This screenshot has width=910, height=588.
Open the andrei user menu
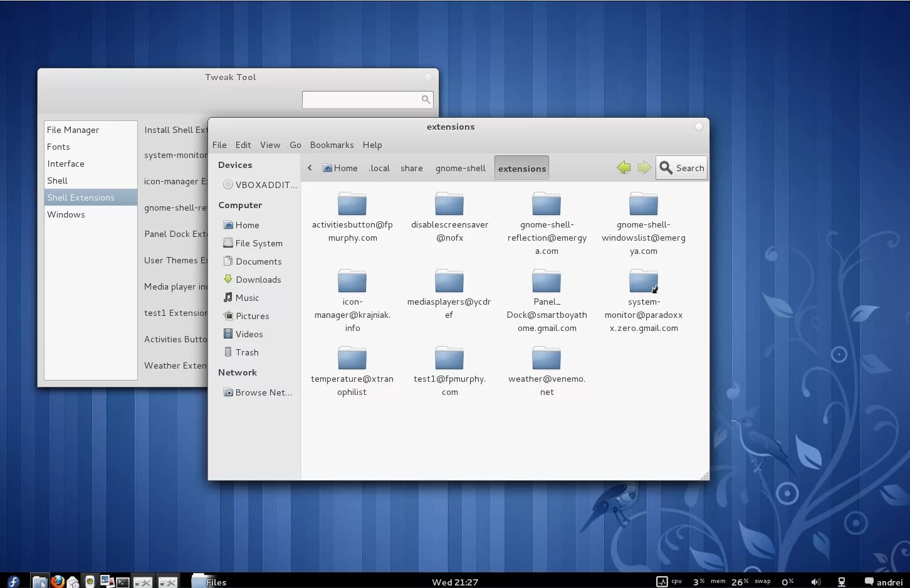click(884, 582)
